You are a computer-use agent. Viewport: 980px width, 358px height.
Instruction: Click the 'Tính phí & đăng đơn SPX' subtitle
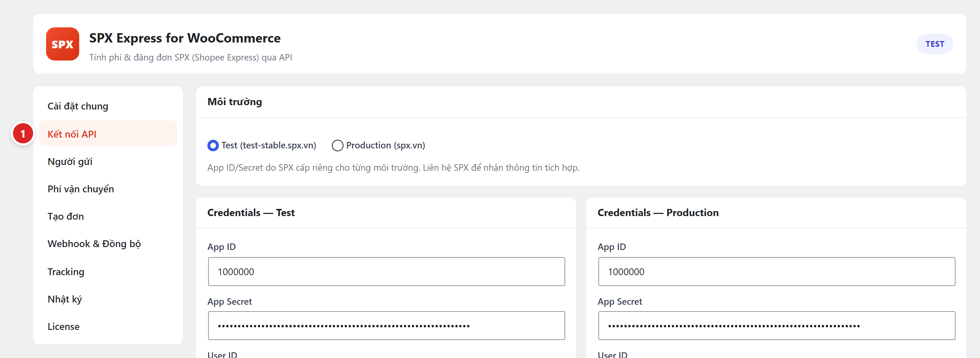pos(190,58)
